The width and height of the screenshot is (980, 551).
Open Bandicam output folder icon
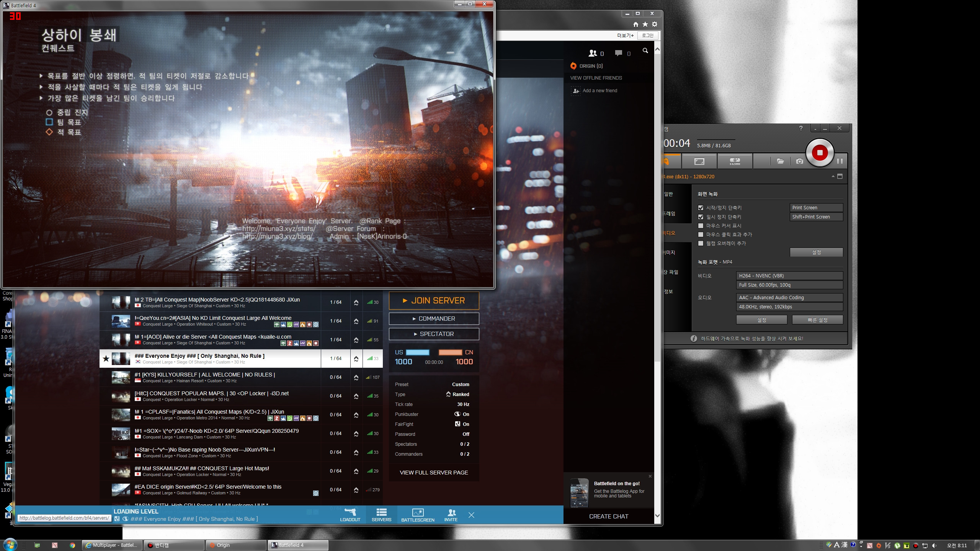tap(780, 161)
